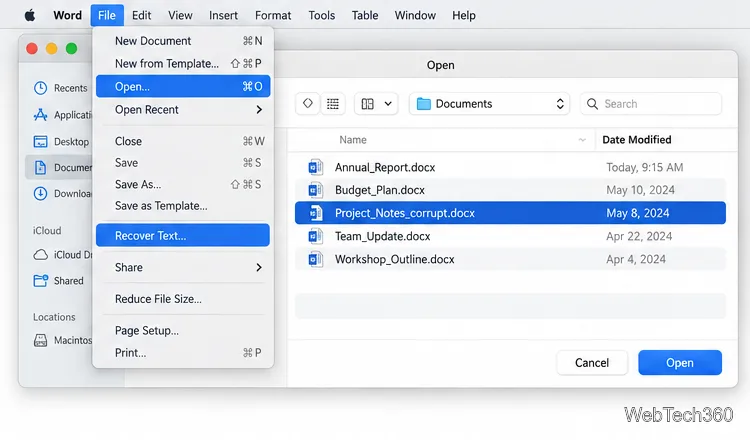
Task: Open the Table menu
Action: pyautogui.click(x=365, y=15)
